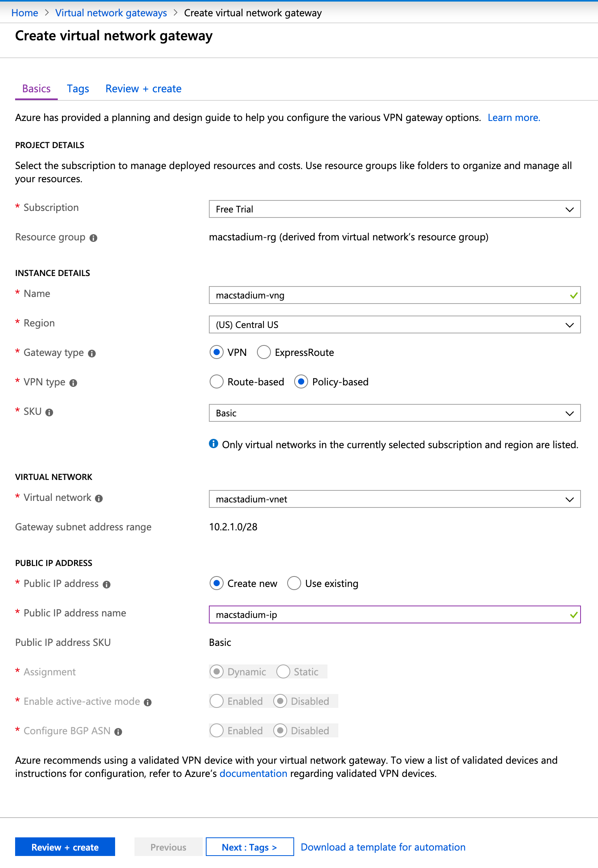Select the ExpressRoute gateway type
This screenshot has height=868, width=598.
pyautogui.click(x=264, y=352)
